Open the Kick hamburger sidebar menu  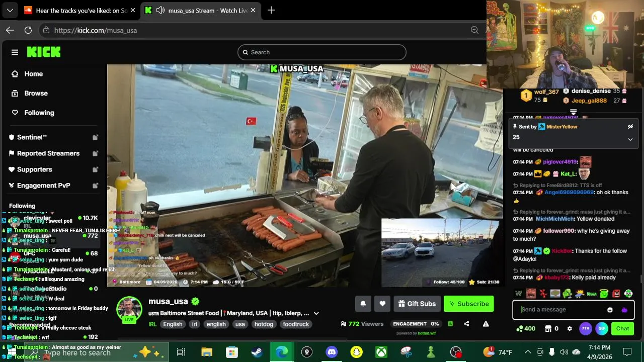[15, 52]
